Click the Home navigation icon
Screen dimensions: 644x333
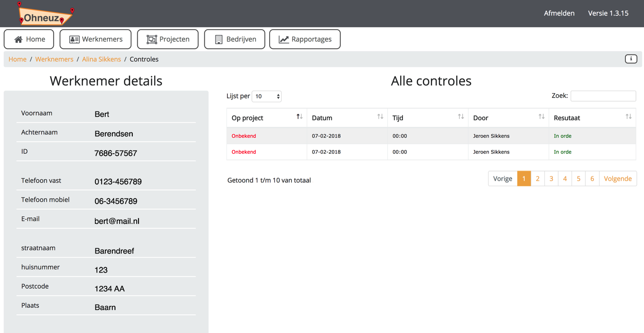tap(19, 39)
